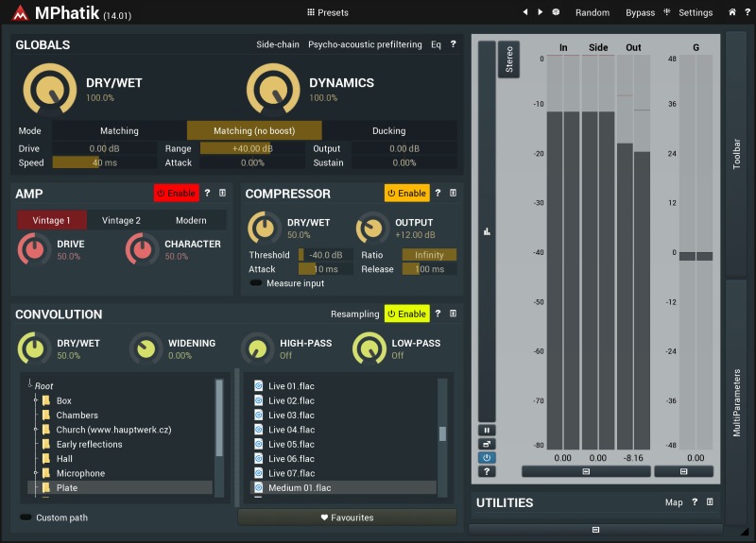Click the Bypass button
Image resolution: width=756 pixels, height=543 pixels.
640,12
